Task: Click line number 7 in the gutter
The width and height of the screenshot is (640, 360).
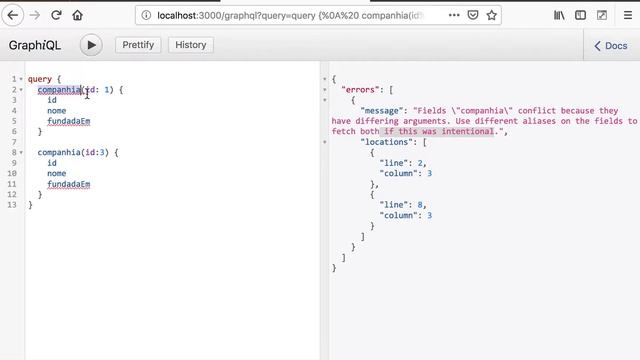Action: (14, 142)
